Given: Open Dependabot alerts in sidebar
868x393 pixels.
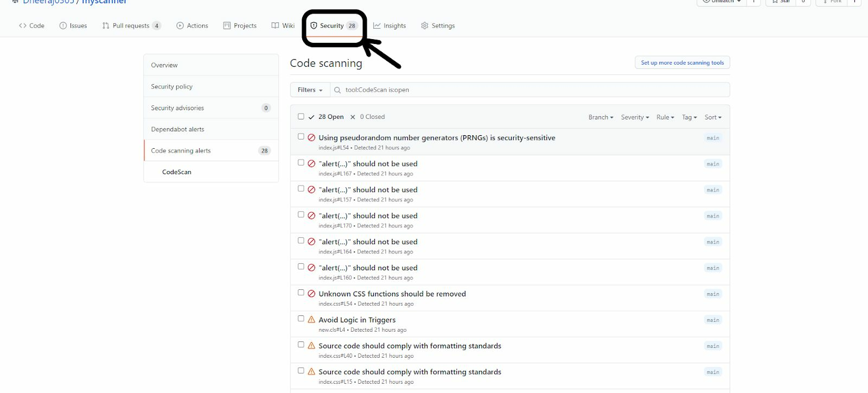Looking at the screenshot, I should pos(177,129).
